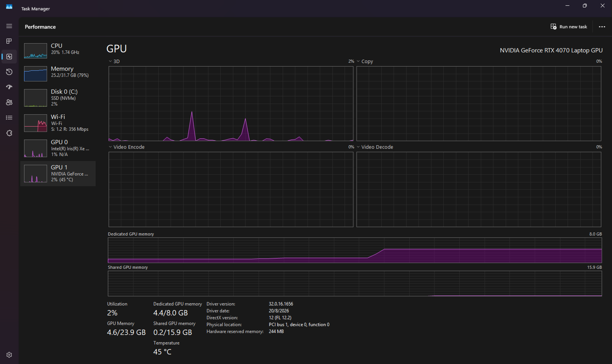
Task: Click the 8.0 GB dedicated memory scale label
Action: tap(596, 234)
